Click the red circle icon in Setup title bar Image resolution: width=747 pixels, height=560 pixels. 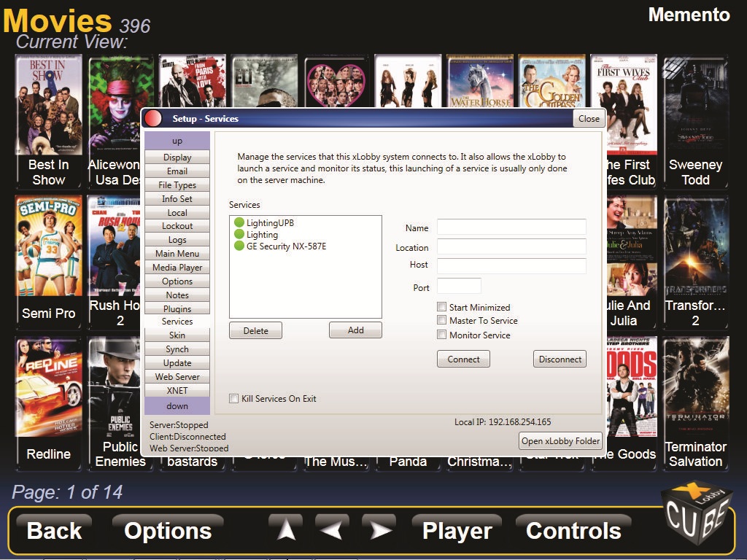click(x=153, y=119)
